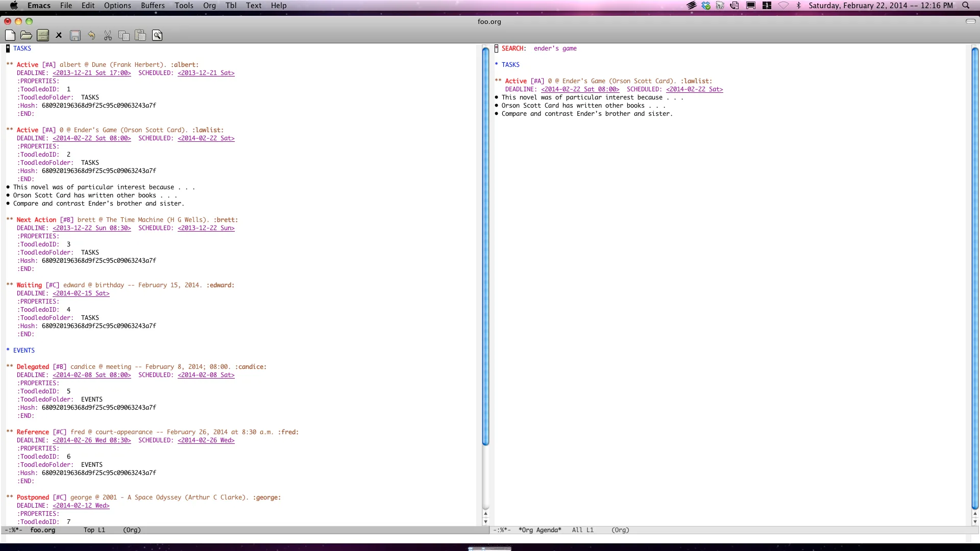
Task: Collapse the Next Action Time Machine entry
Action: [36, 220]
